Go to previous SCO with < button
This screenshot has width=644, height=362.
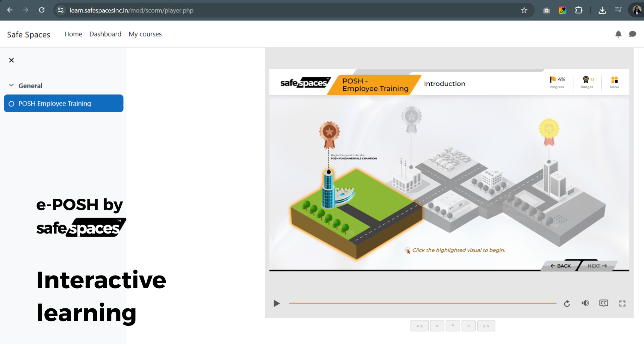[x=437, y=326]
